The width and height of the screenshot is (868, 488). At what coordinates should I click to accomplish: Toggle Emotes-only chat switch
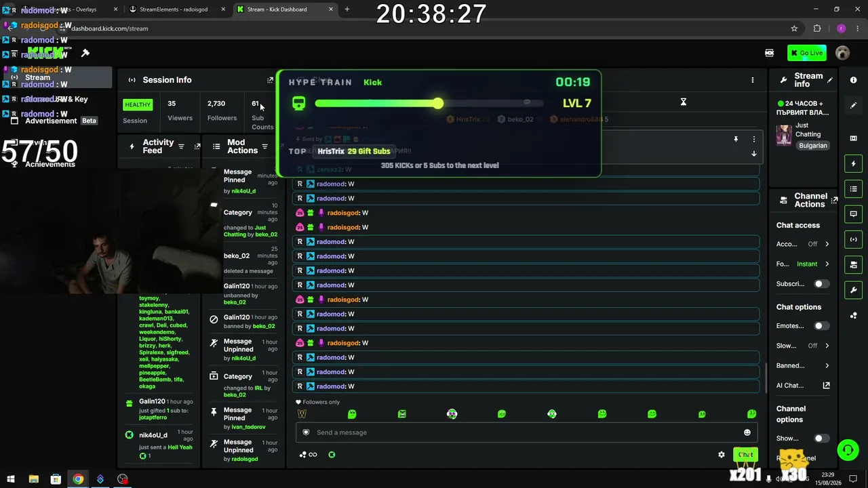821,326
